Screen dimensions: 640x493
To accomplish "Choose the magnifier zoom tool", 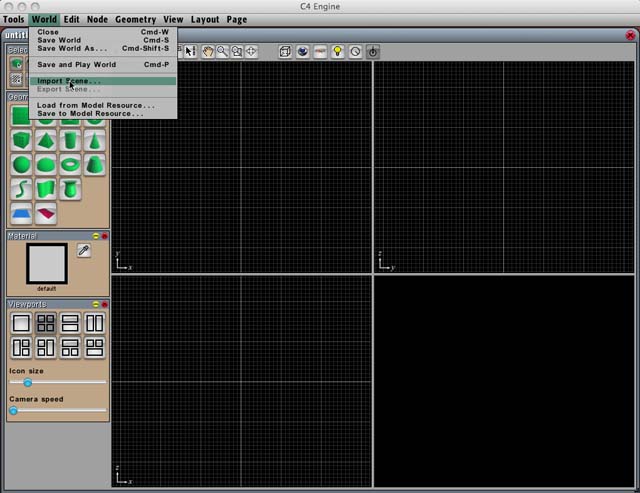I will point(222,51).
